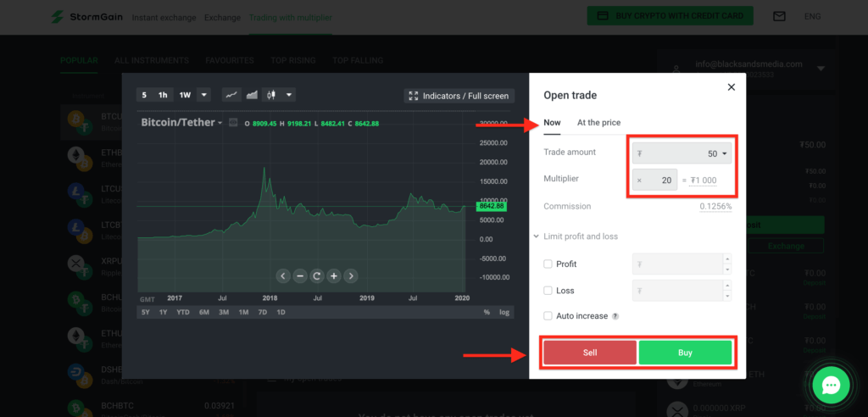Expand the chart style dropdown arrow

289,95
